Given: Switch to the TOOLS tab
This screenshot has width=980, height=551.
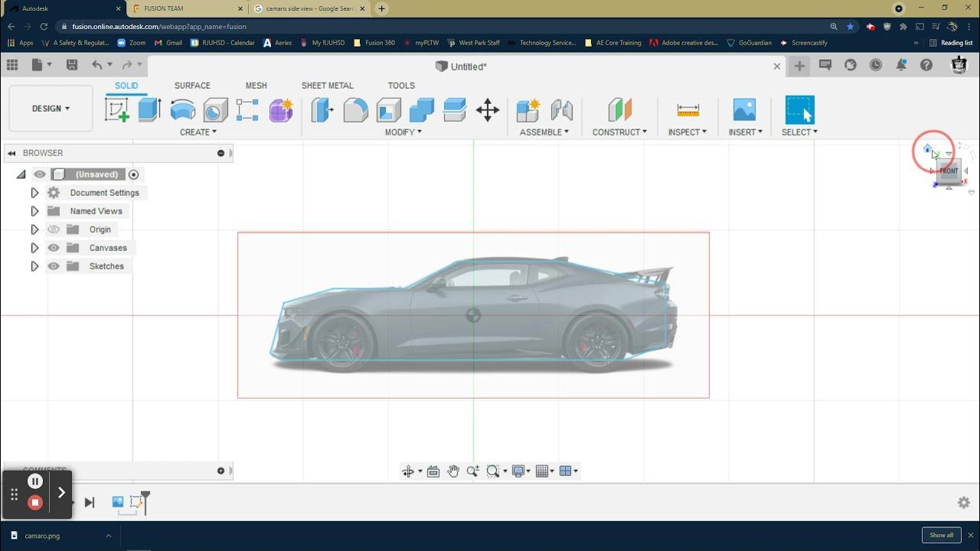Looking at the screenshot, I should (401, 86).
